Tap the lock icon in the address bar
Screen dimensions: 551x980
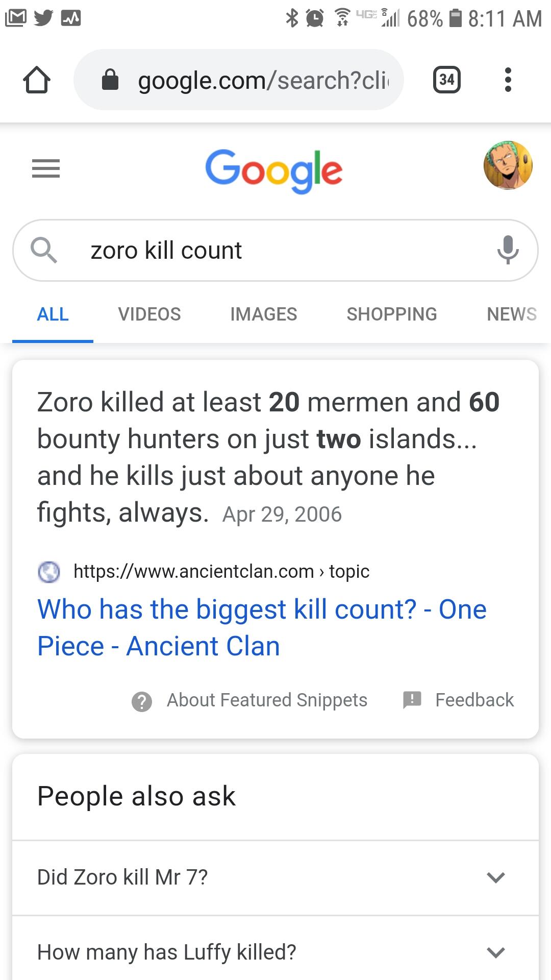110,80
